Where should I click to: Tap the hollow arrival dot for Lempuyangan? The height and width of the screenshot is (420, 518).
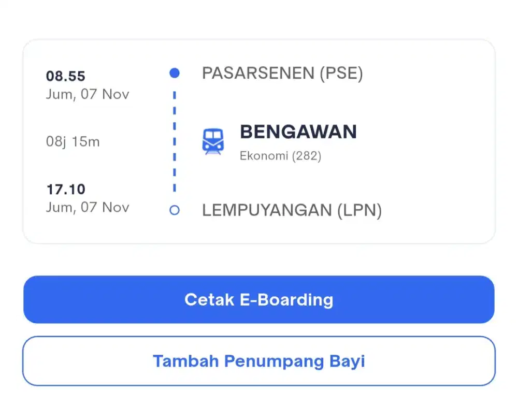click(x=175, y=210)
